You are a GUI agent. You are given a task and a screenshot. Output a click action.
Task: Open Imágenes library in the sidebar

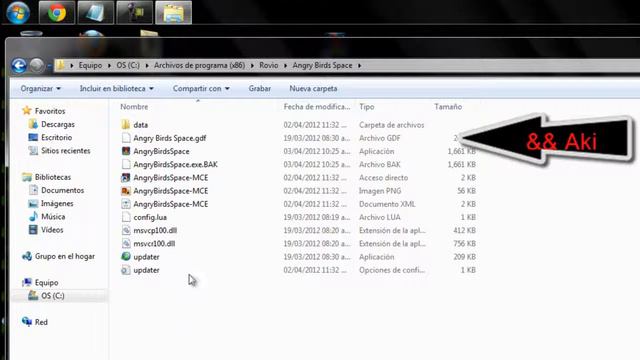click(57, 203)
